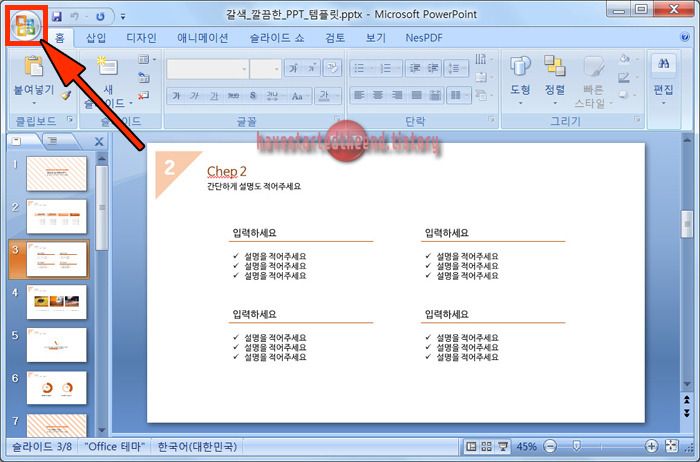
Task: Open the 애니메이션 ribbon tab
Action: click(203, 38)
